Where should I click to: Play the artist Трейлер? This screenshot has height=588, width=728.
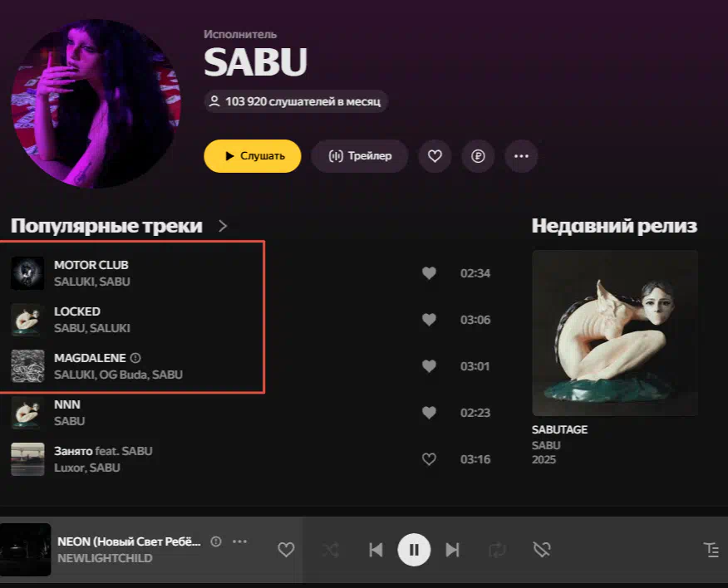coord(359,156)
